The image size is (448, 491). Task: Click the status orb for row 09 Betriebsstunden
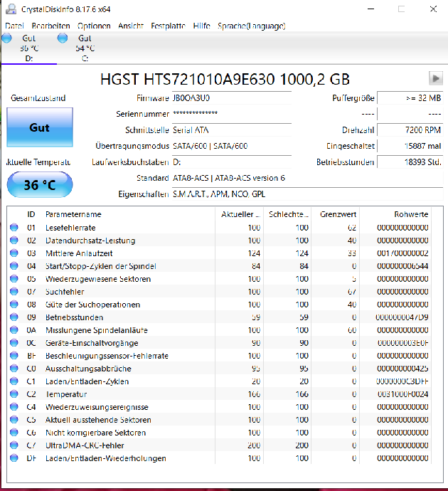click(14, 317)
